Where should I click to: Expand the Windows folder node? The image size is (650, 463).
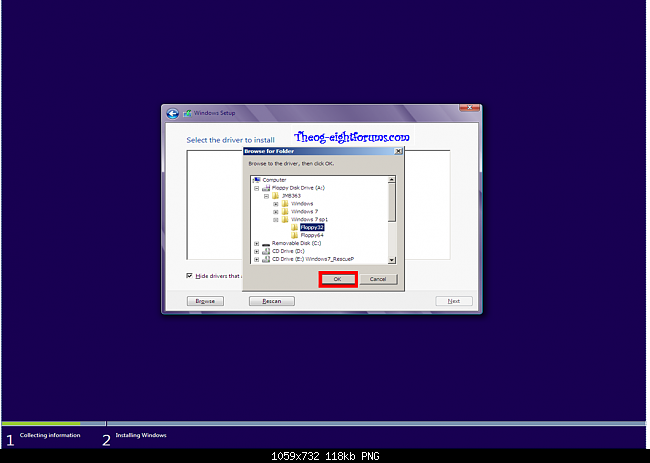pyautogui.click(x=276, y=204)
